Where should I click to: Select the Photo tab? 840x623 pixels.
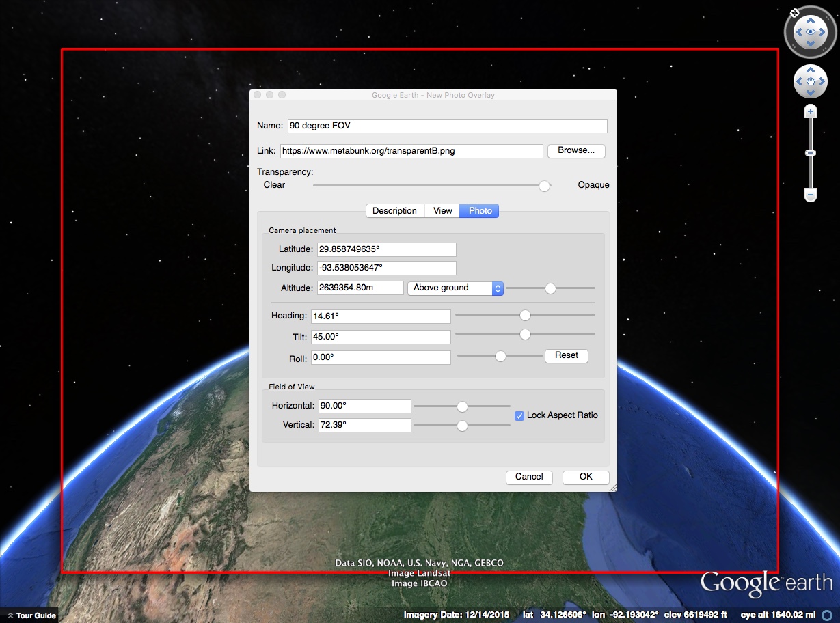480,211
